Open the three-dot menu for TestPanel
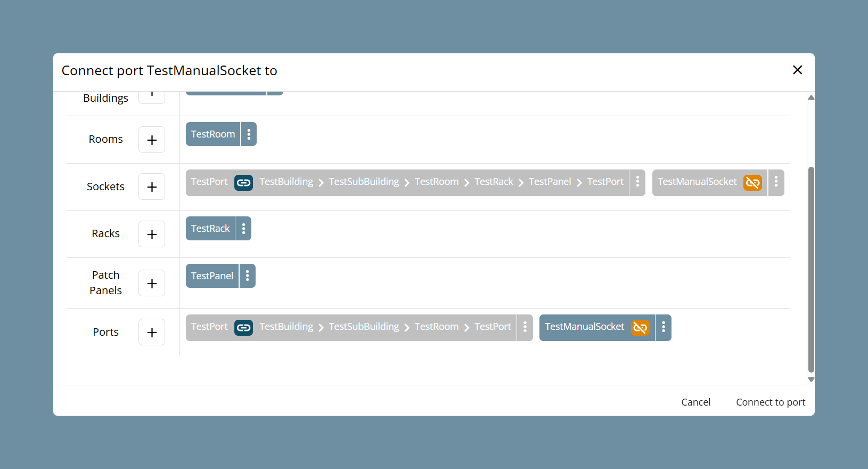 click(248, 276)
